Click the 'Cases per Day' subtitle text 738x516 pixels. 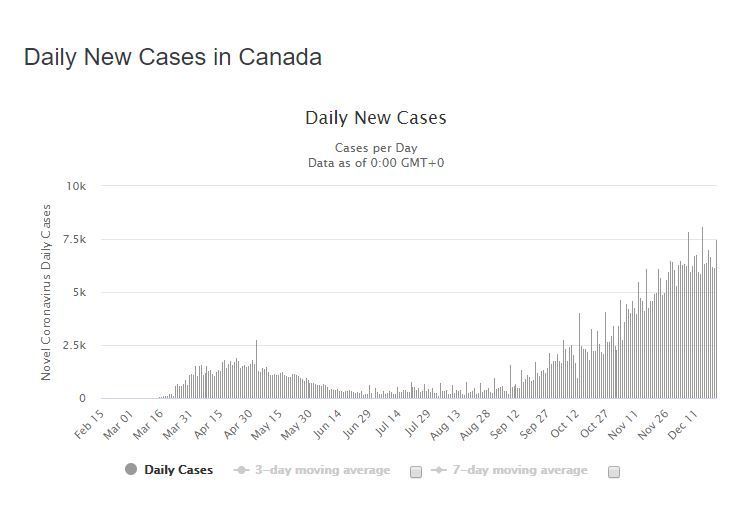(375, 148)
